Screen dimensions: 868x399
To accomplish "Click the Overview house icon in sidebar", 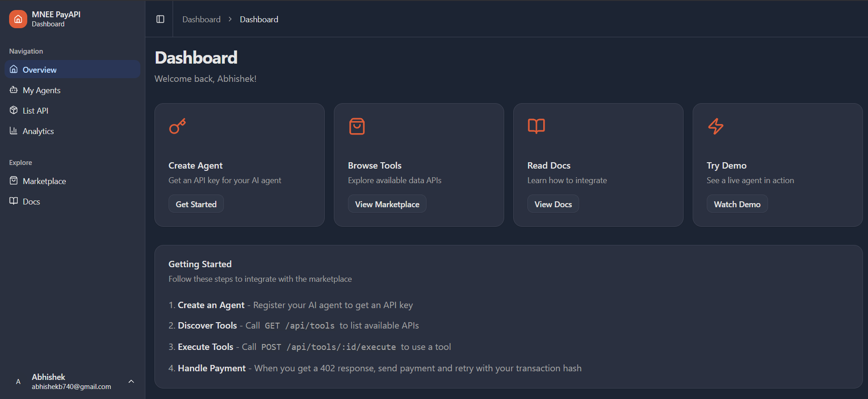I will 14,69.
